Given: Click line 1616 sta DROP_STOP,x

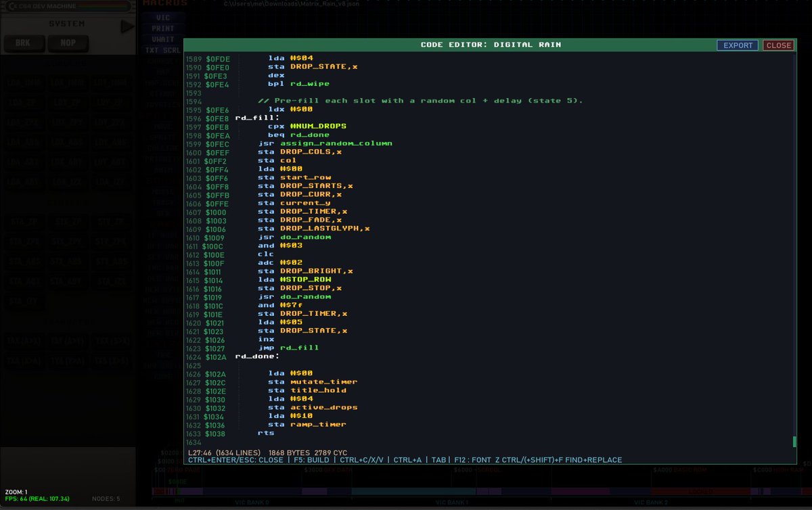Looking at the screenshot, I should point(300,288).
